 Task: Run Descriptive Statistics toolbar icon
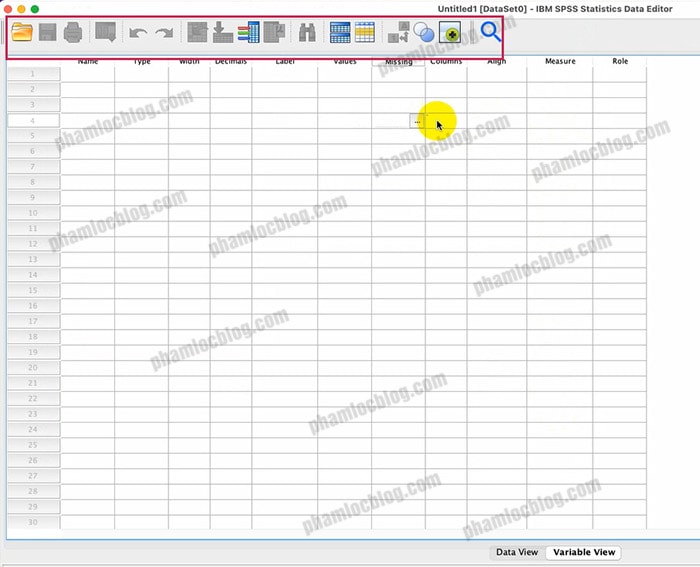tap(274, 32)
